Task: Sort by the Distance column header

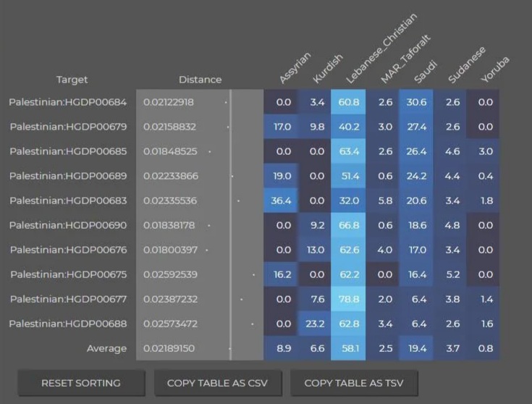Action: click(x=200, y=80)
